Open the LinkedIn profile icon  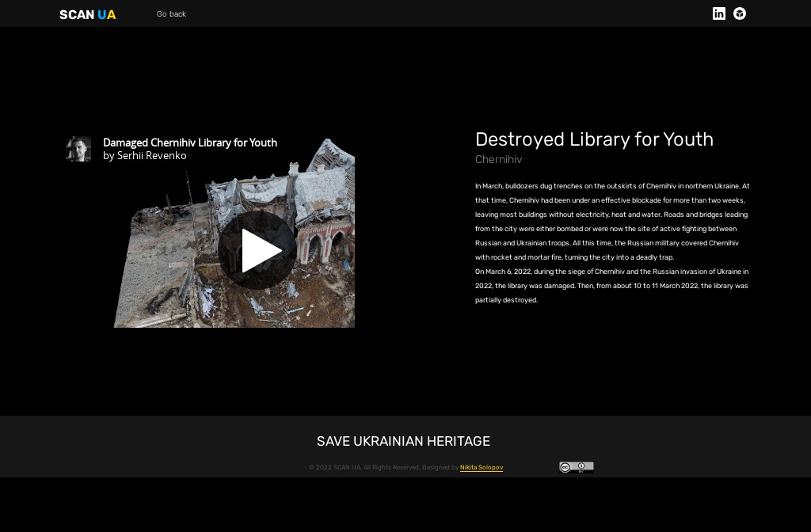[719, 13]
